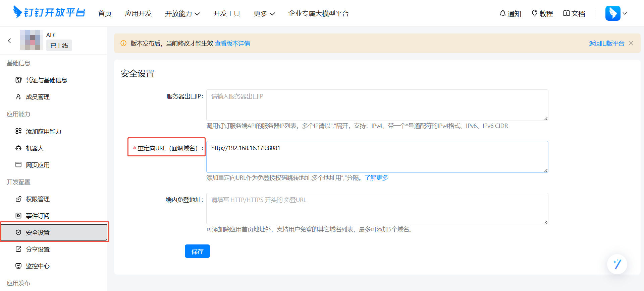
Task: Go to 应用开发 in top navigation
Action: coord(138,14)
